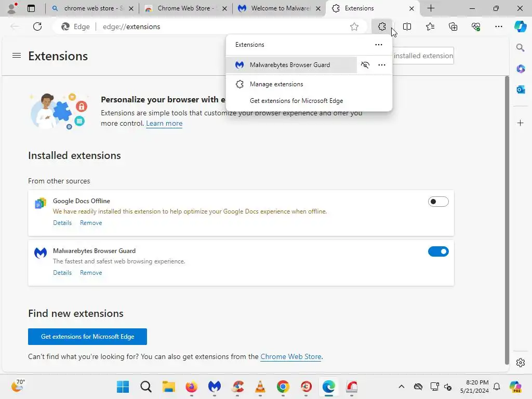Open the notifications bell in tray
The image size is (532, 399).
coord(496,387)
